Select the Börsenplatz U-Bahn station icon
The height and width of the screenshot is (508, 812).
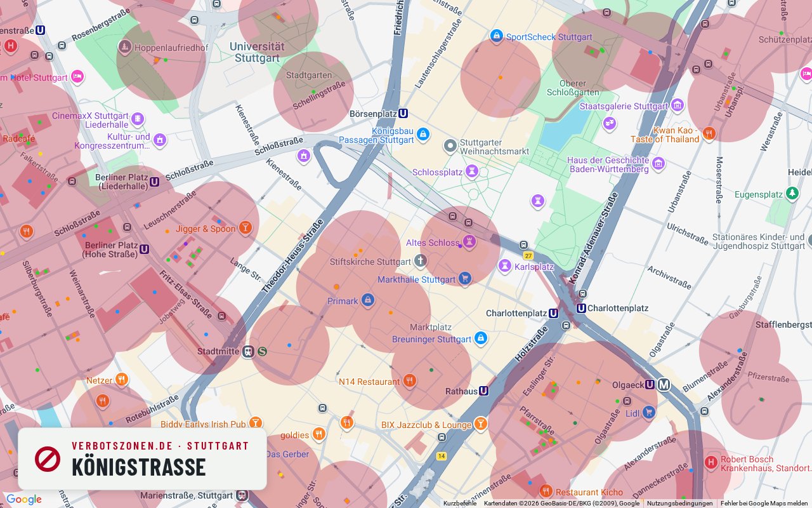(x=403, y=113)
